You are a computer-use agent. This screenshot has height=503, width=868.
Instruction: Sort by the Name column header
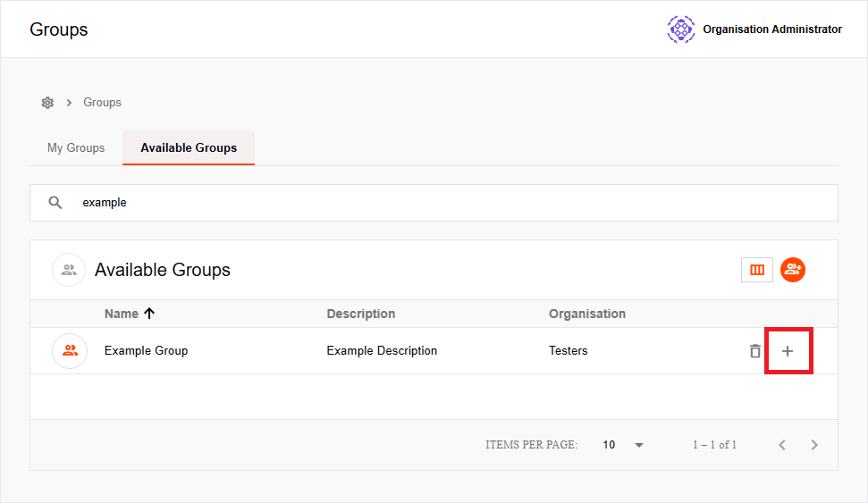tap(122, 314)
